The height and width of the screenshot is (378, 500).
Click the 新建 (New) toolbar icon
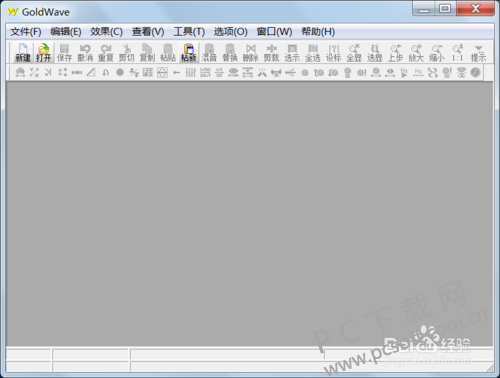pos(23,53)
